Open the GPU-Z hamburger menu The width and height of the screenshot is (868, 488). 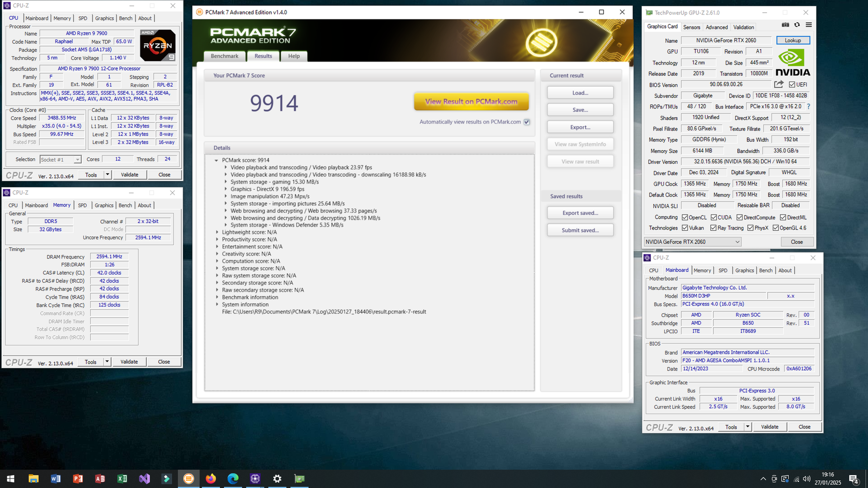[809, 25]
